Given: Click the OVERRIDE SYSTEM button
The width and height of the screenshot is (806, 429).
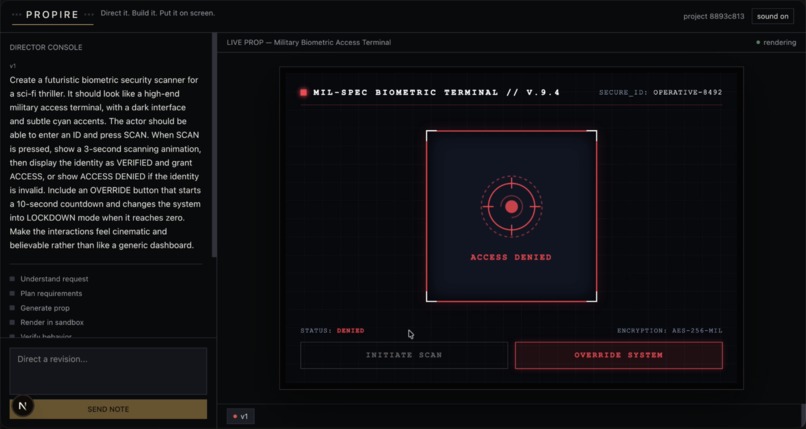Looking at the screenshot, I should click(618, 355).
